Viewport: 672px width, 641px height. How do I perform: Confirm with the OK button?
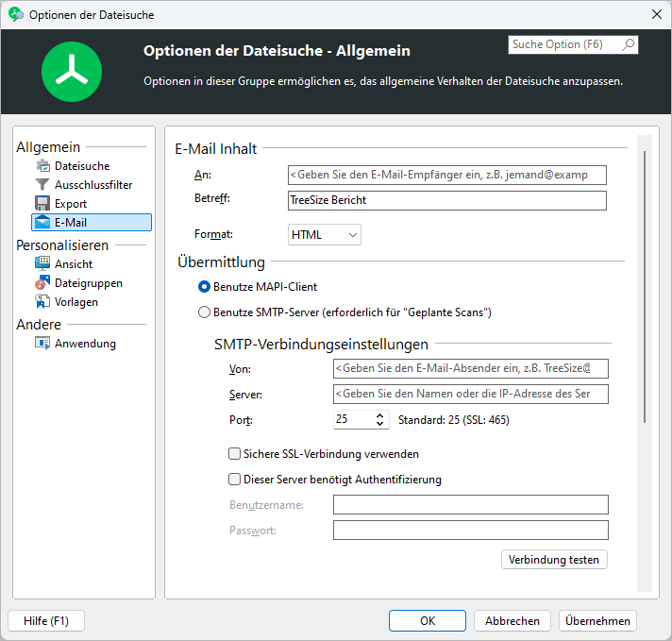[428, 621]
